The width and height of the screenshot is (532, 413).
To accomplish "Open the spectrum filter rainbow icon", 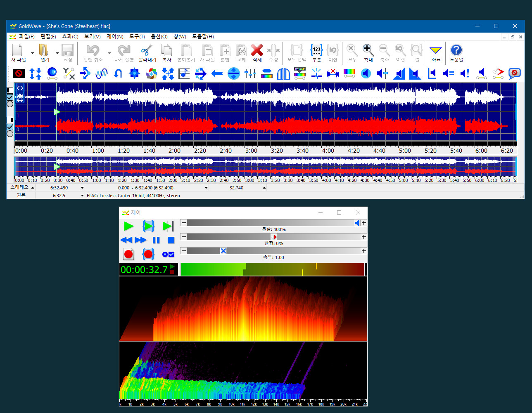I will click(x=349, y=74).
